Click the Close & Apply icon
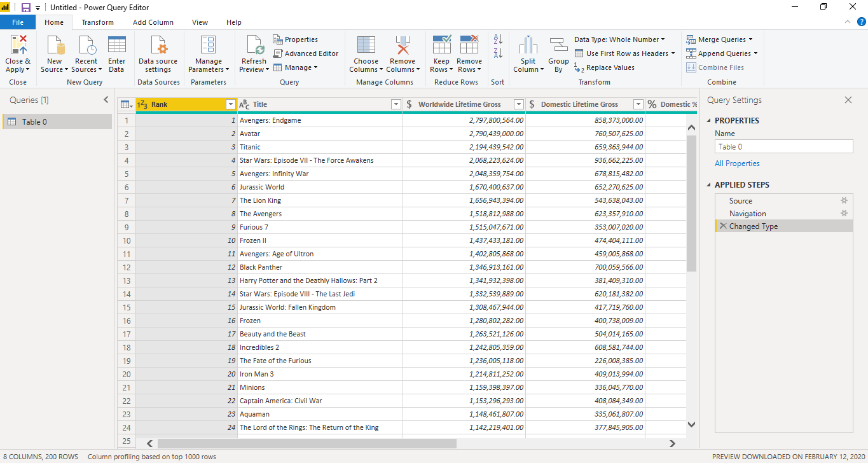Screen dimensions: 868x463 coord(18,45)
